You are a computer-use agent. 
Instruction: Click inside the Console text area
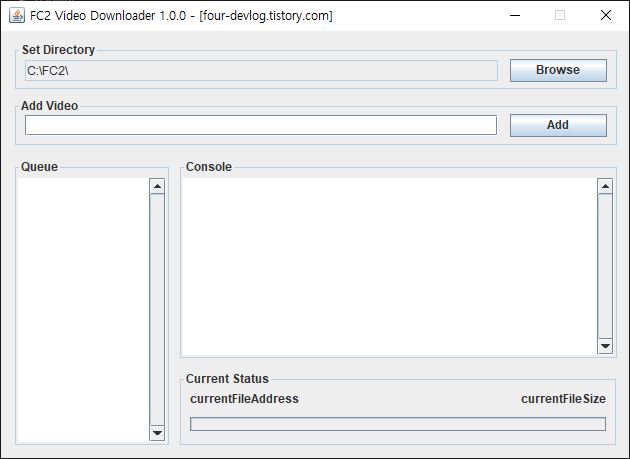[389, 266]
